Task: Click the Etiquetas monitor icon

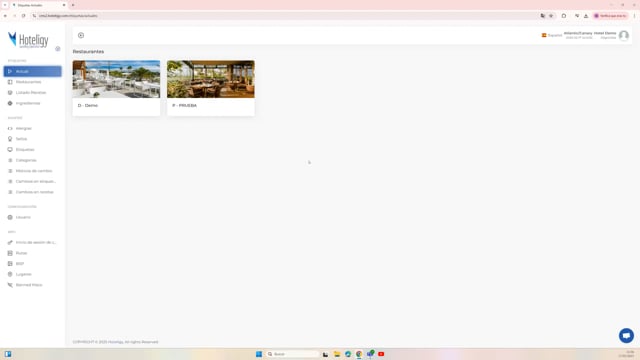Action: point(10,150)
